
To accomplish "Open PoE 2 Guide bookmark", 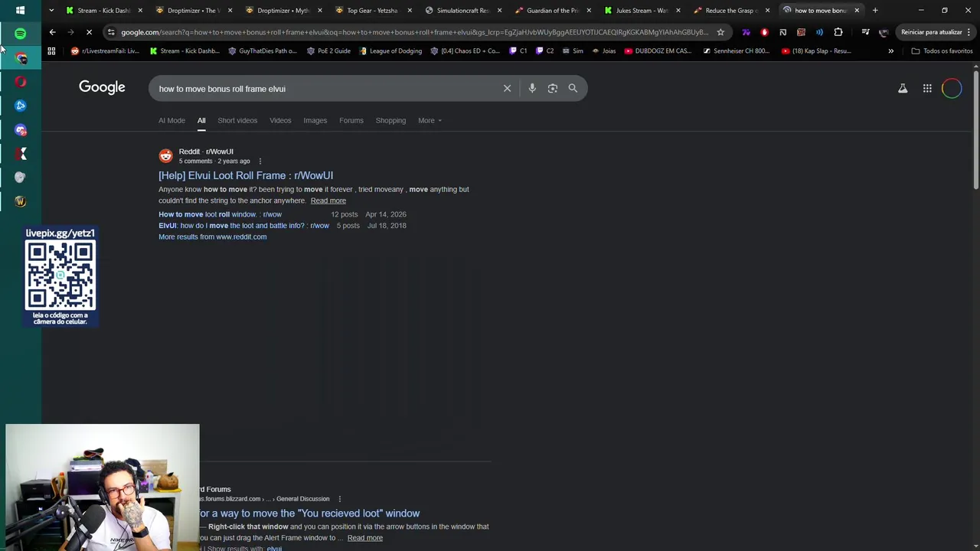I will coord(328,51).
